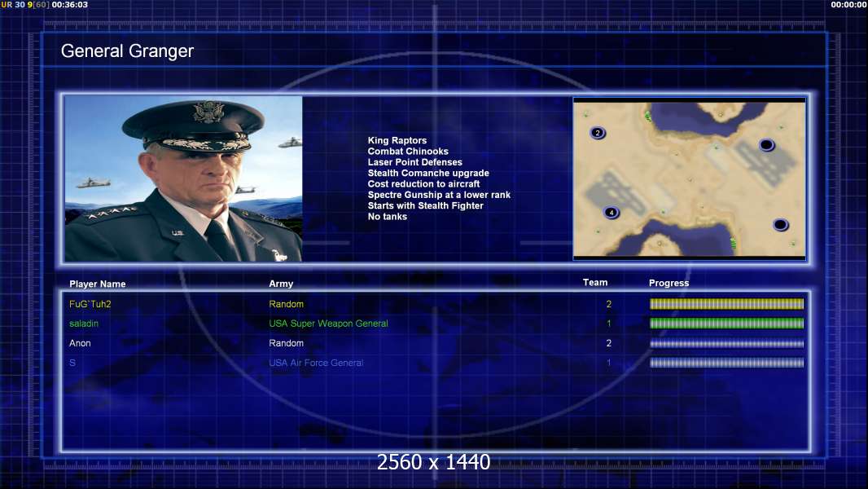Click the Player Name column header

point(98,284)
